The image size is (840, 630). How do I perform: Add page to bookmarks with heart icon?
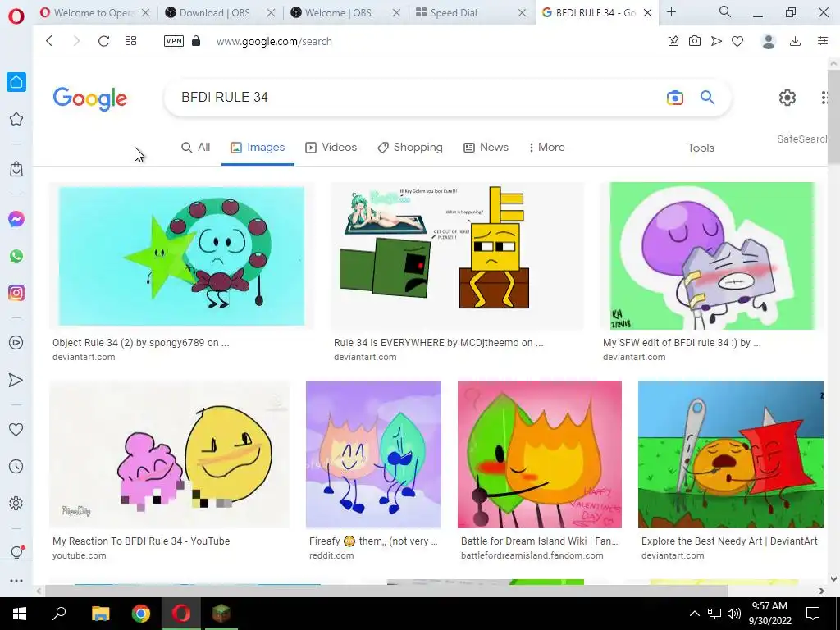pos(737,41)
